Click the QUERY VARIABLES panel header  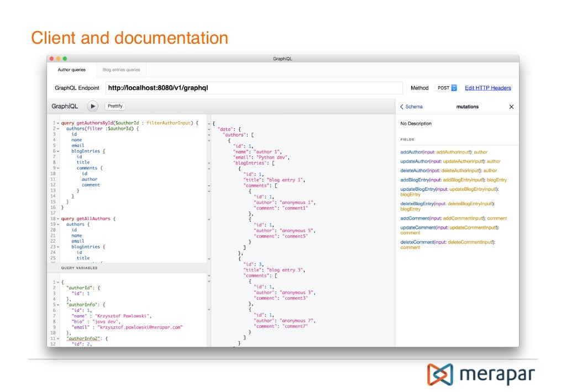click(x=127, y=268)
